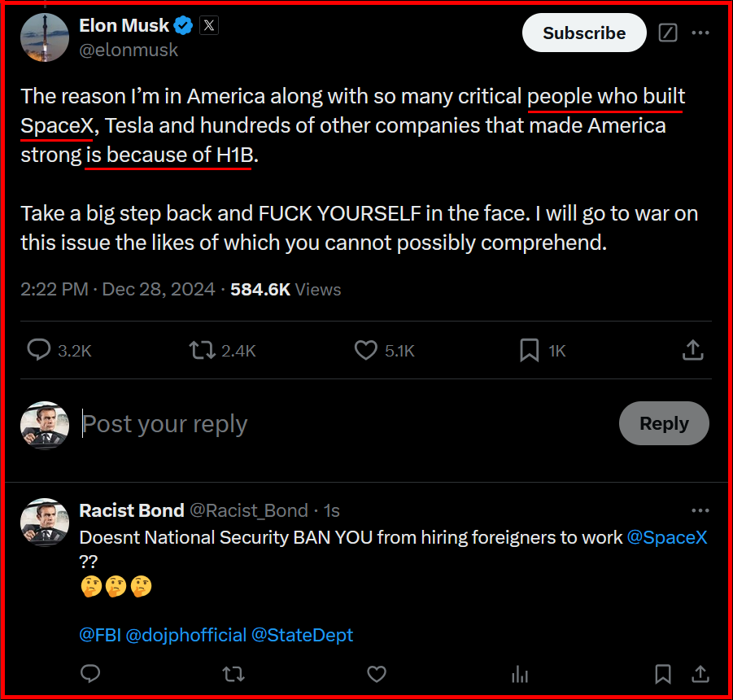Click the reply bubble icon showing 3.2K
This screenshot has width=733, height=700.
tap(39, 350)
